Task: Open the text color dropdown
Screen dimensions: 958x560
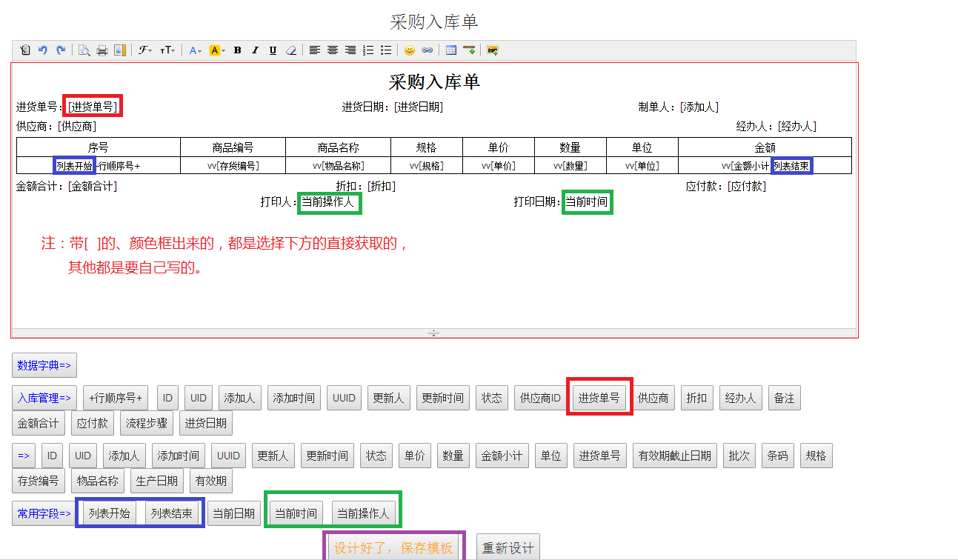Action: pos(195,50)
